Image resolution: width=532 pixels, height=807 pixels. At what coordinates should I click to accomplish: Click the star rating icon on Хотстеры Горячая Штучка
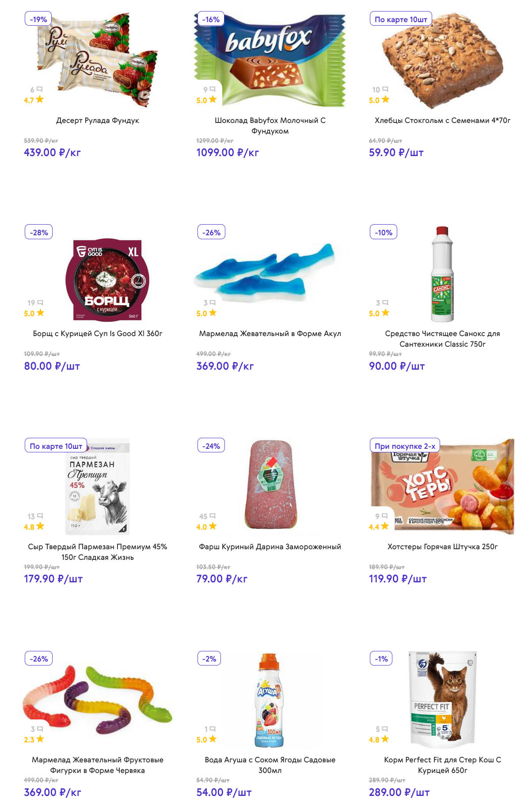(385, 526)
